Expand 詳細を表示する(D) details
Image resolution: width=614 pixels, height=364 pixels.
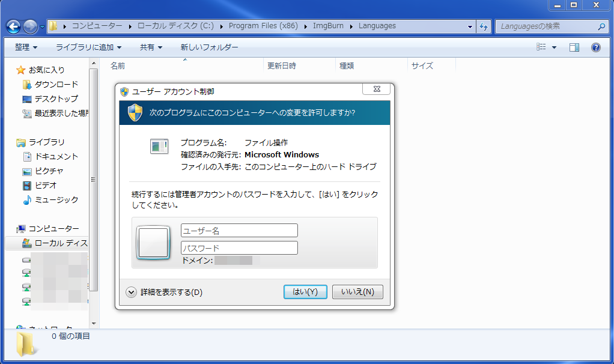coord(164,292)
